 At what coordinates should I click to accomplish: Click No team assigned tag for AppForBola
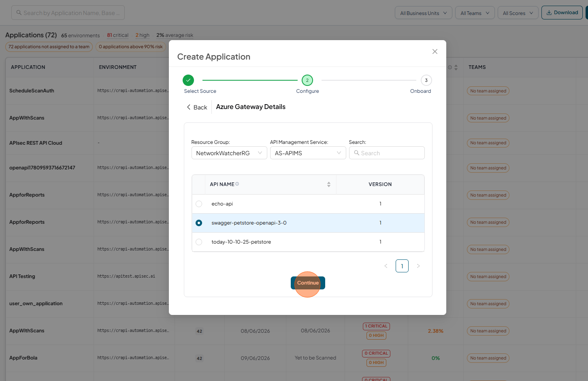click(x=488, y=358)
